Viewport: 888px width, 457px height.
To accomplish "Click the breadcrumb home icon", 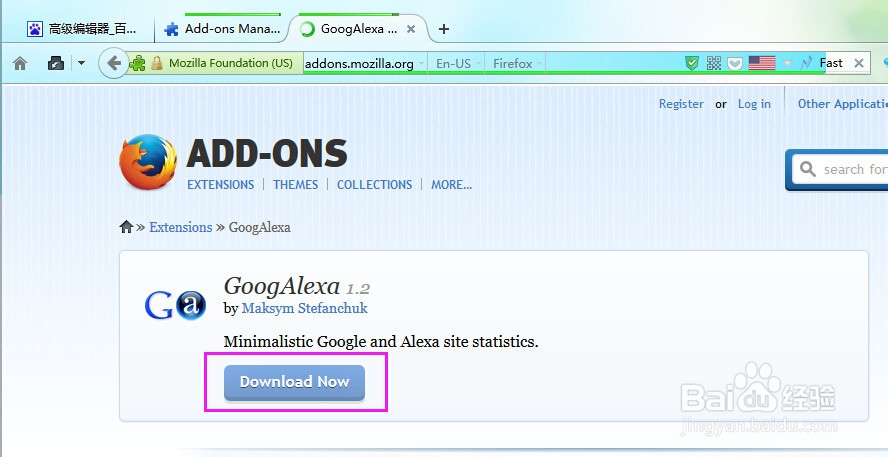I will [x=126, y=227].
